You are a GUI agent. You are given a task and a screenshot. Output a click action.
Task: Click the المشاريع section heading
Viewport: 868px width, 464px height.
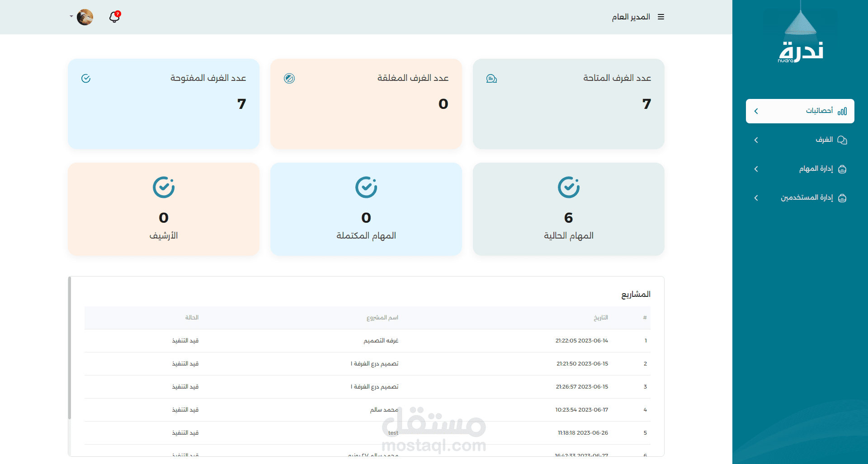(x=636, y=294)
